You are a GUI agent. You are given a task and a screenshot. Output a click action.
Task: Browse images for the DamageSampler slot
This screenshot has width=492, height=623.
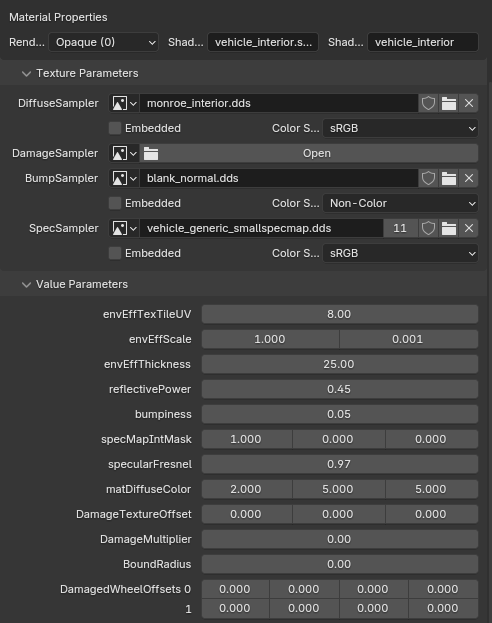124,153
